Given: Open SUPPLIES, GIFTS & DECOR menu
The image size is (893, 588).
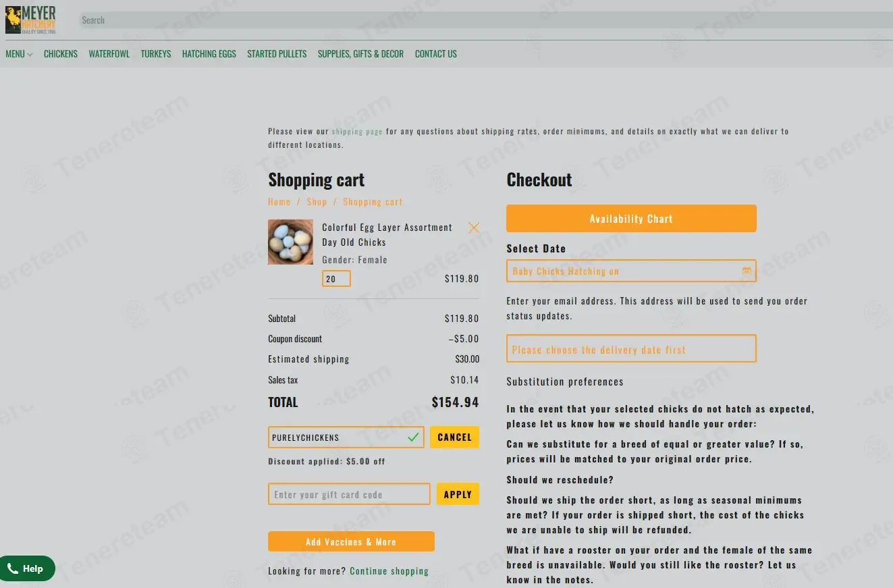Looking at the screenshot, I should (x=360, y=54).
